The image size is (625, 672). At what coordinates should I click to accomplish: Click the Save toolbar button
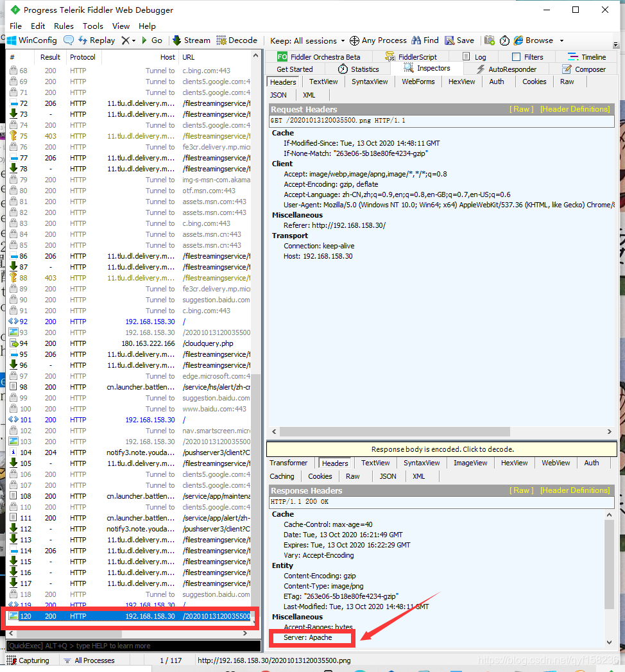coord(459,40)
